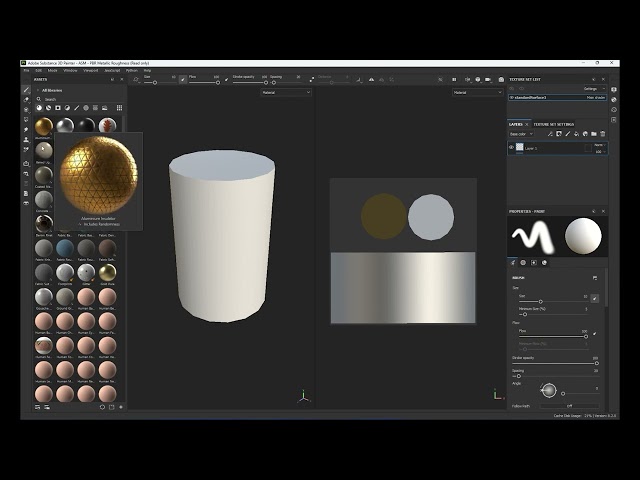Switch to Texture Set Settings tab

tap(553, 124)
